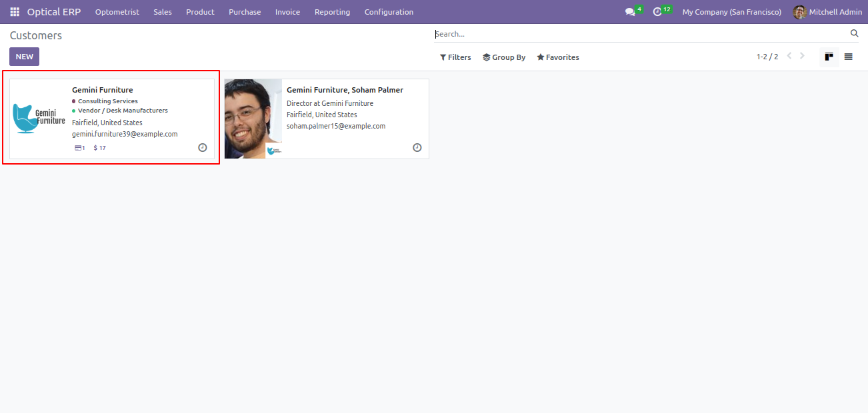Click Gemini Furniture, Soham Palmer title

point(345,90)
